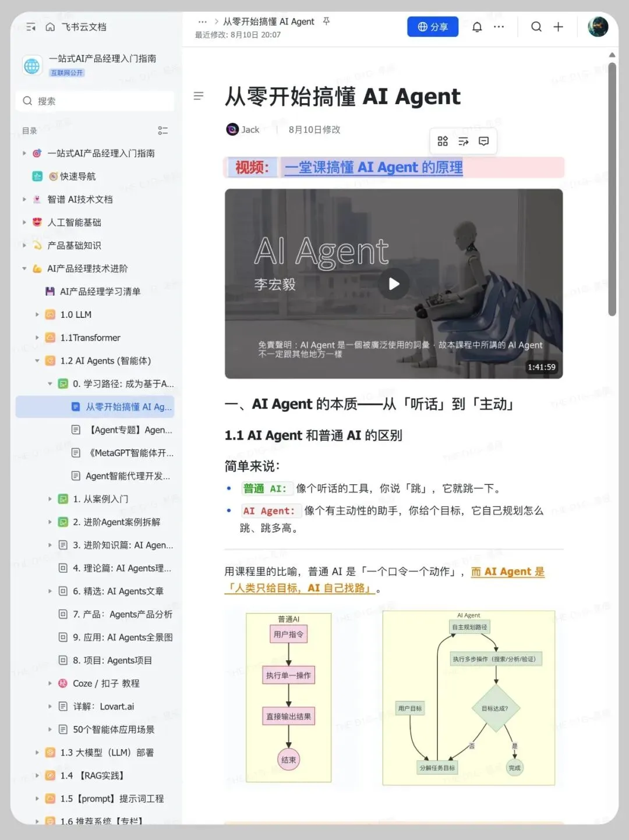Click the 8月10日修改 edit date text
629x840 pixels.
pos(314,130)
